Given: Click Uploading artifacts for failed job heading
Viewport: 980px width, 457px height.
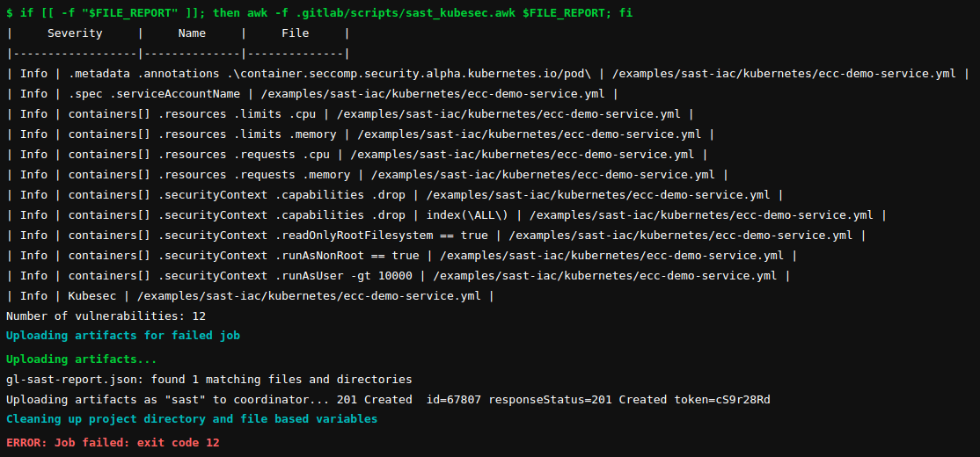Looking at the screenshot, I should [x=123, y=336].
